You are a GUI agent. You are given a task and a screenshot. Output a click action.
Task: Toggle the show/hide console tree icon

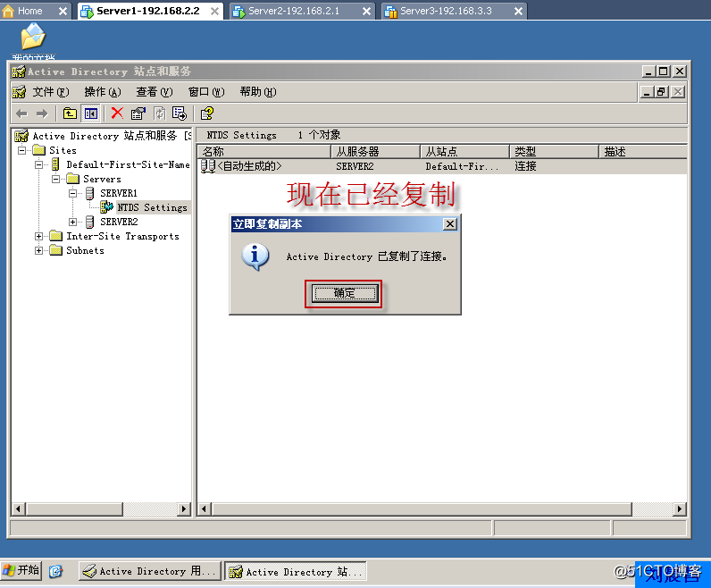click(x=91, y=113)
